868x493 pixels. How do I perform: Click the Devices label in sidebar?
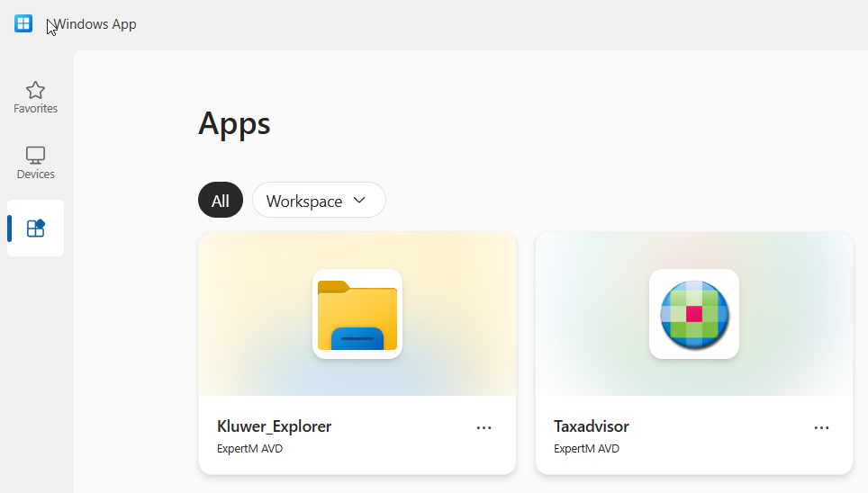click(x=35, y=175)
